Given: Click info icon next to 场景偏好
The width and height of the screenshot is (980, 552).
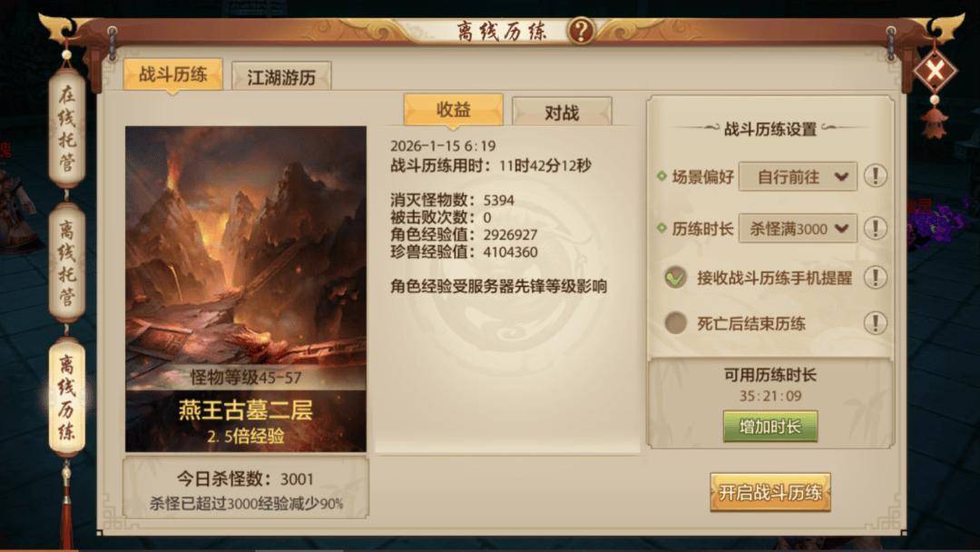Looking at the screenshot, I should pyautogui.click(x=875, y=176).
